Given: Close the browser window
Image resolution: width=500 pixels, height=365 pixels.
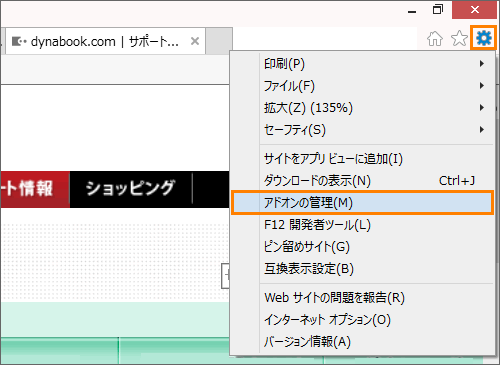Looking at the screenshot, I should pos(474,10).
